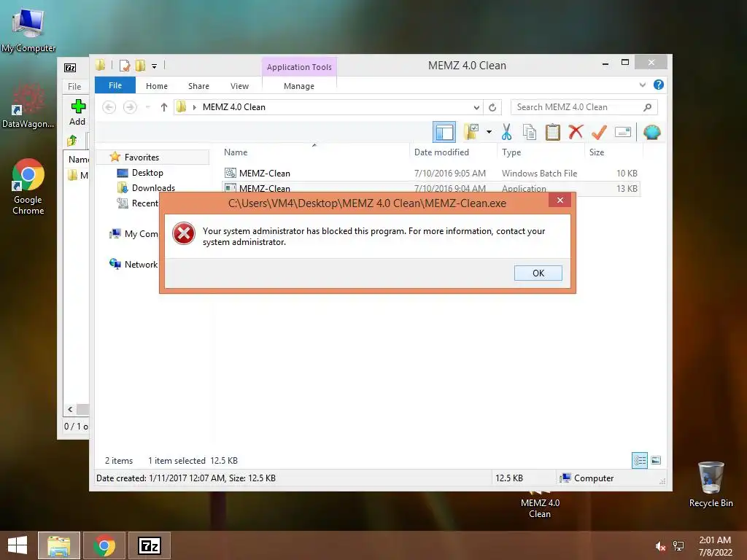Switch to the Home ribbon tab
747x560 pixels.
point(157,86)
